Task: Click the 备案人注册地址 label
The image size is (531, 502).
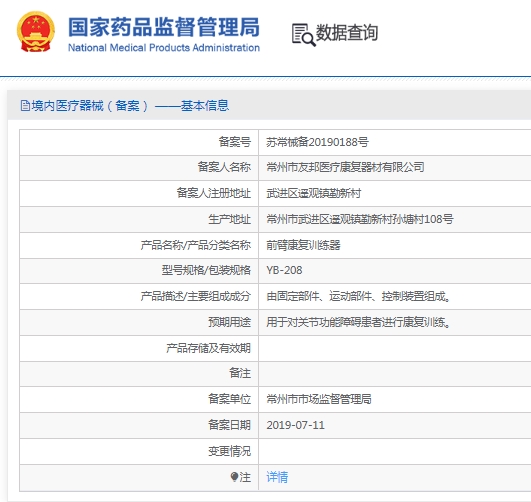Action: (x=214, y=193)
